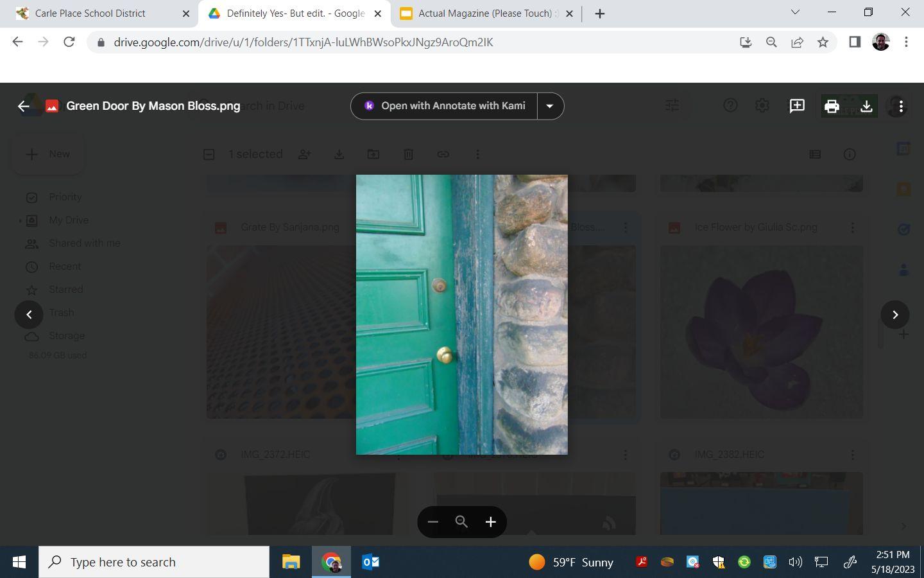Add a comment to the image
The width and height of the screenshot is (924, 578).
[x=797, y=106]
